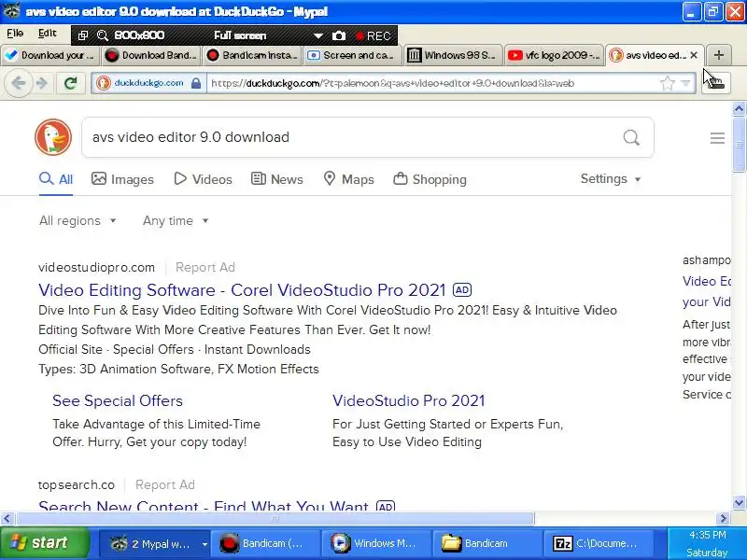747x560 pixels.
Task: Click the vertical scrollbar up arrow
Action: tap(739, 109)
